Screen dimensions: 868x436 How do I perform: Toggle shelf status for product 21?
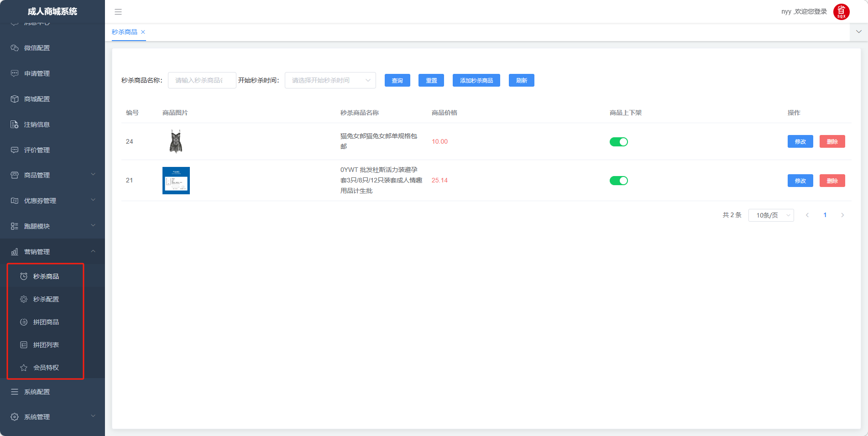click(x=618, y=181)
